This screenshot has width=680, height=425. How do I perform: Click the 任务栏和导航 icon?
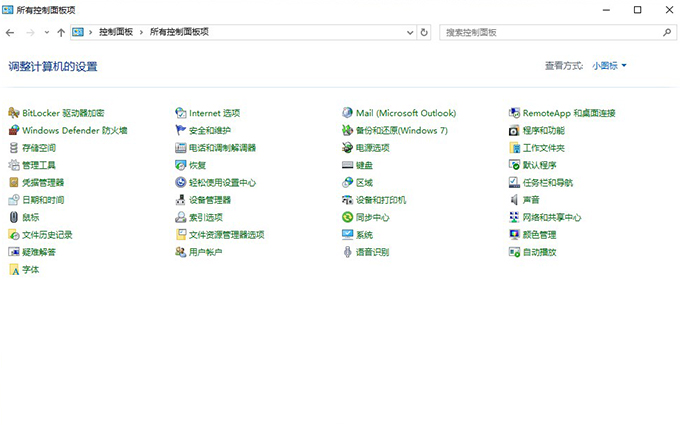[x=514, y=183]
